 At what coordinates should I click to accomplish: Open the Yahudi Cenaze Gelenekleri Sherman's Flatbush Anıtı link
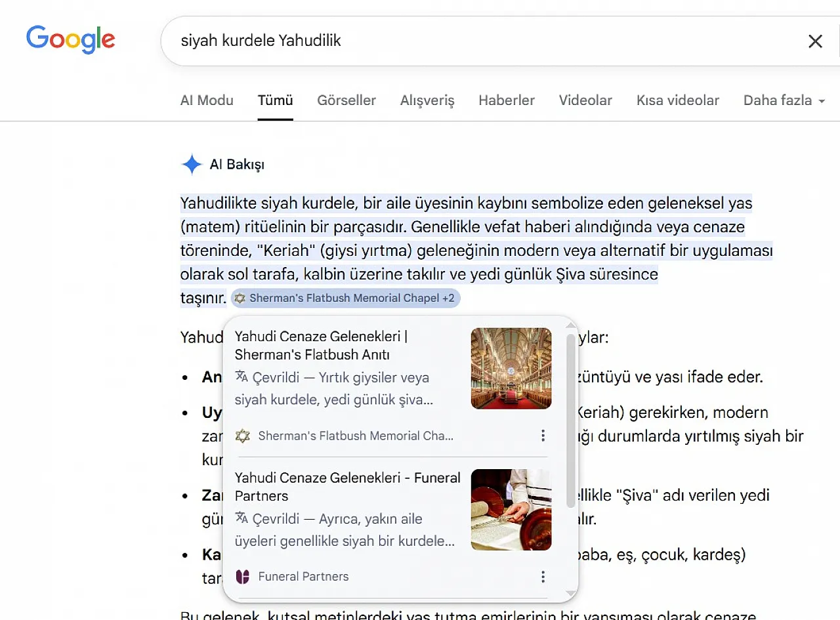click(322, 346)
